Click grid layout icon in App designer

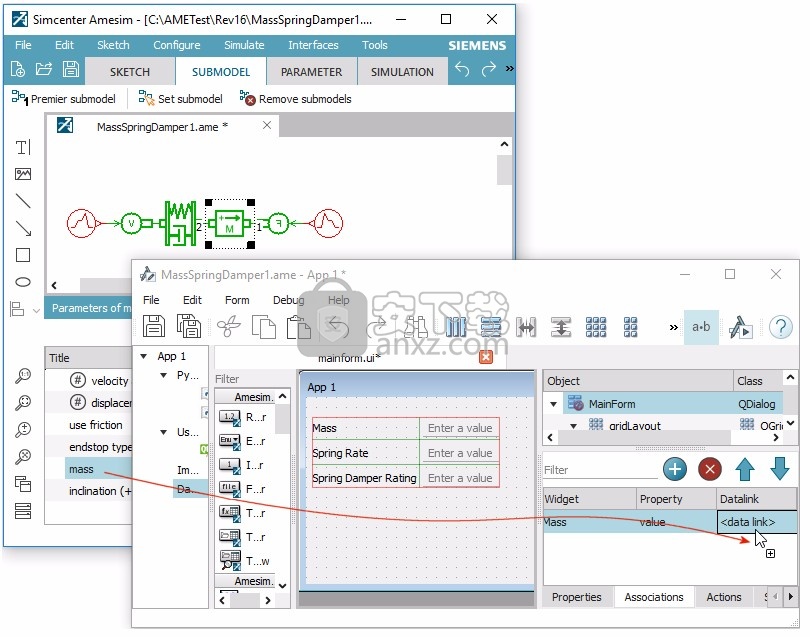pos(596,327)
